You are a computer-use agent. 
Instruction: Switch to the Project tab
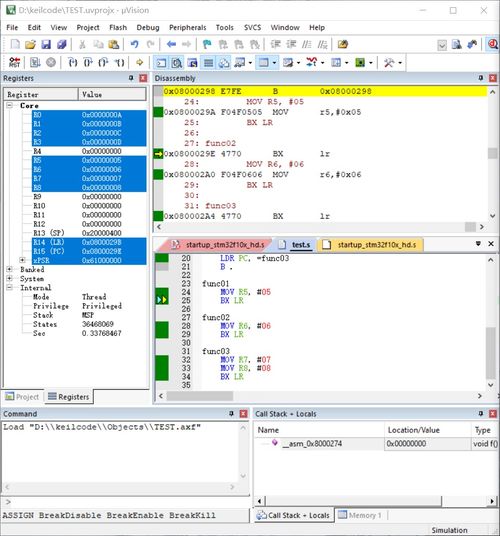(x=22, y=397)
